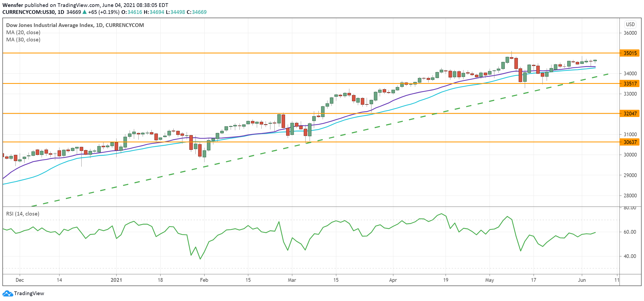This screenshot has height=301, width=644.
Task: Click the May marker on time axis
Action: point(489,280)
